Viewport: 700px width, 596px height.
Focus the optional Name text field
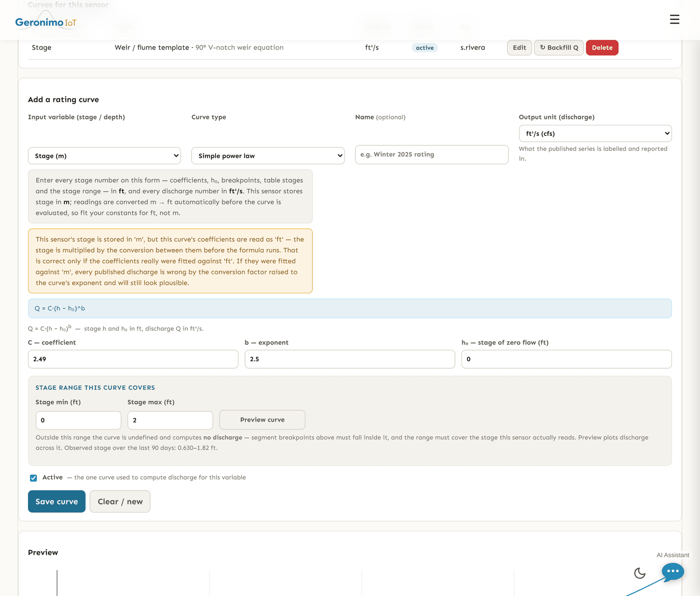coord(431,155)
